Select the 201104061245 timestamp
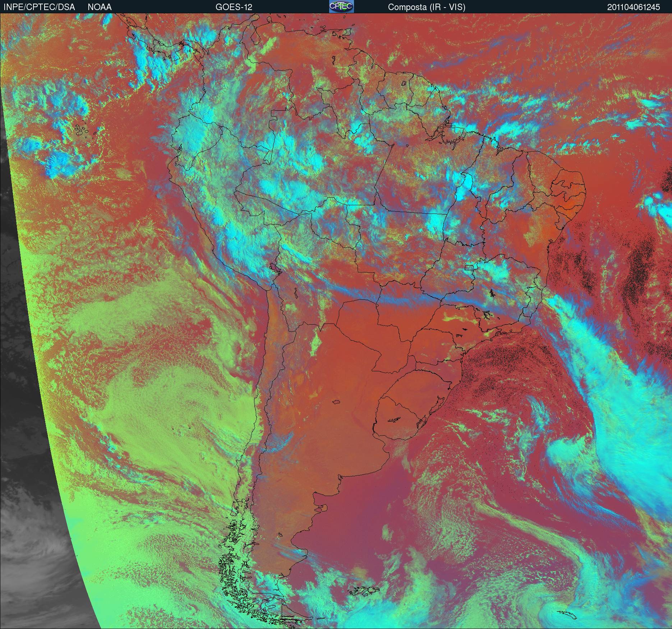 tap(634, 7)
